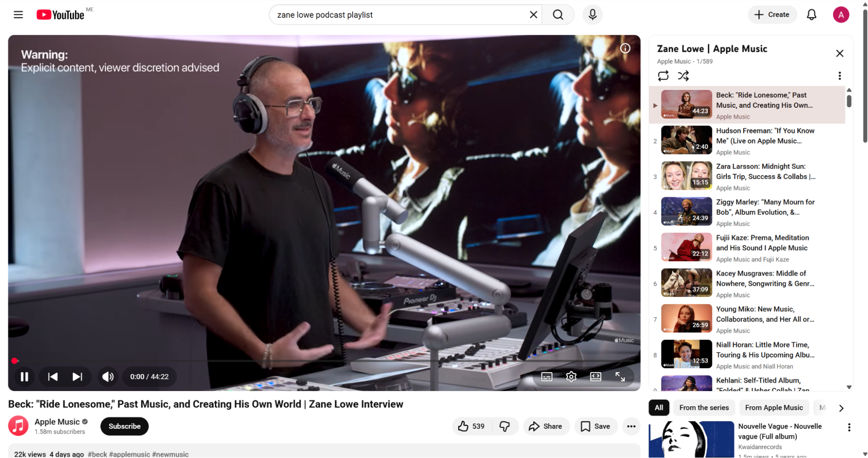868x458 pixels.
Task: Open Zane Lowe | Apple Music playlist title
Action: pyautogui.click(x=712, y=49)
